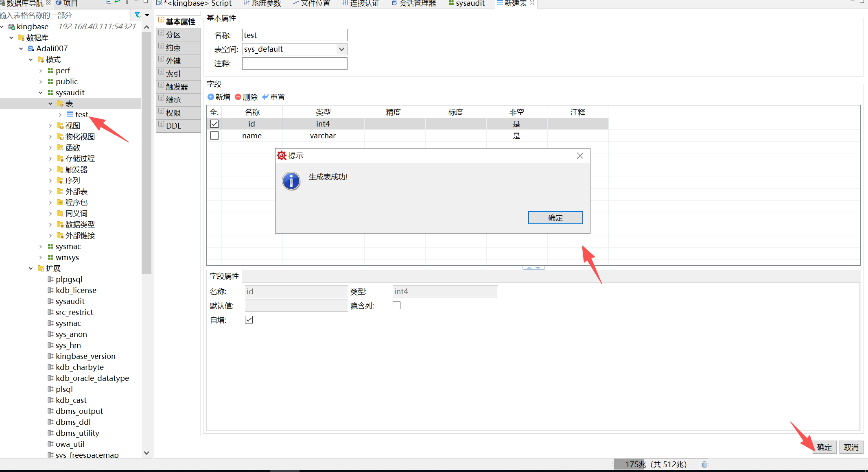Click 取消 at the bottom right
868x472 pixels.
pyautogui.click(x=851, y=447)
